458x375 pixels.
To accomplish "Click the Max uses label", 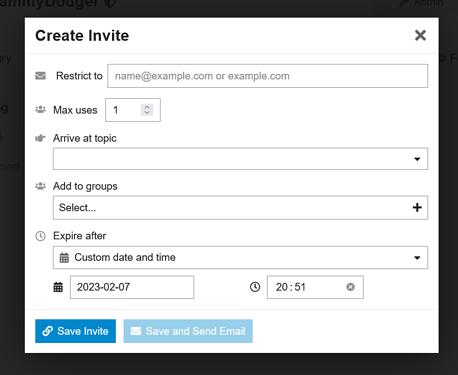I will point(75,110).
